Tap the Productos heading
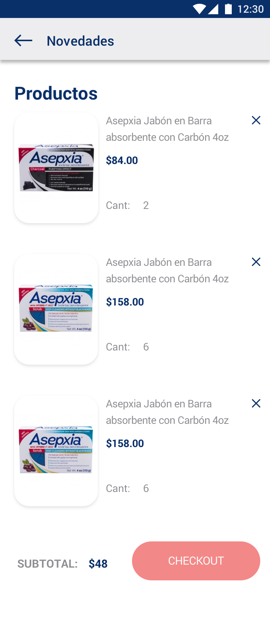Screen dimensions: 270x644 (56, 93)
